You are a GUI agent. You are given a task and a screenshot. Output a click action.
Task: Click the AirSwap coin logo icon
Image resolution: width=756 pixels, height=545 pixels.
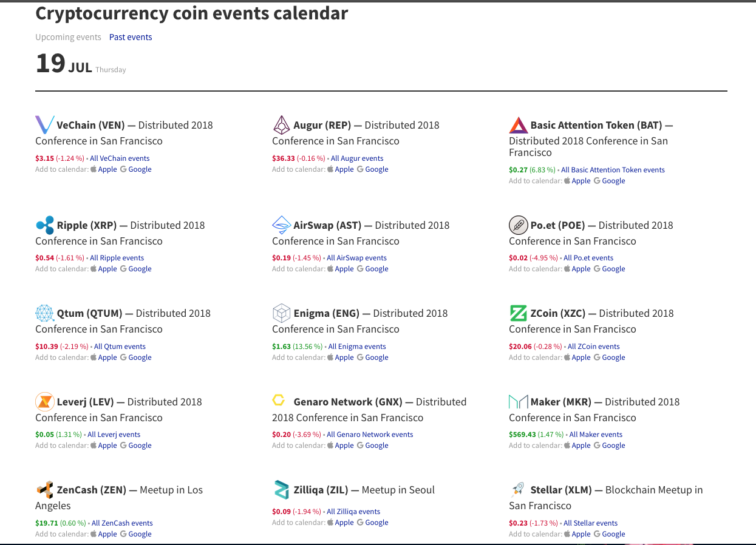pyautogui.click(x=282, y=225)
